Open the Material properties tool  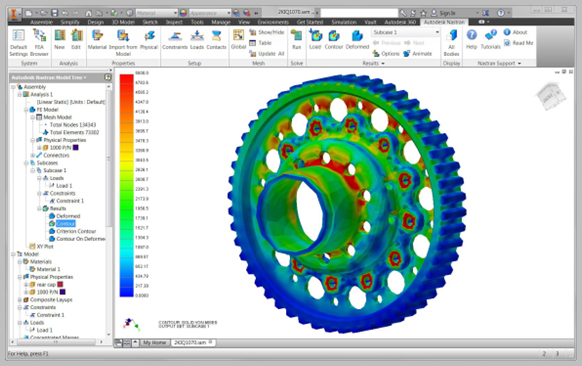click(97, 39)
